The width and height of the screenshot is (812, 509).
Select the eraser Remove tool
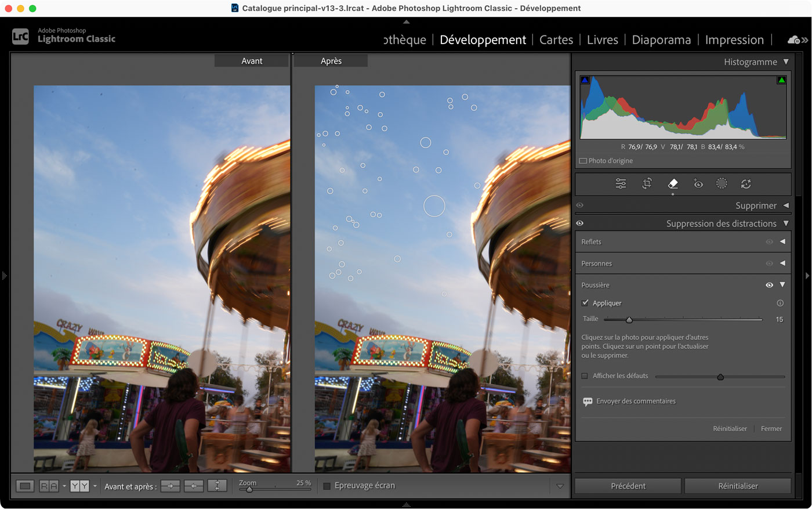(673, 184)
